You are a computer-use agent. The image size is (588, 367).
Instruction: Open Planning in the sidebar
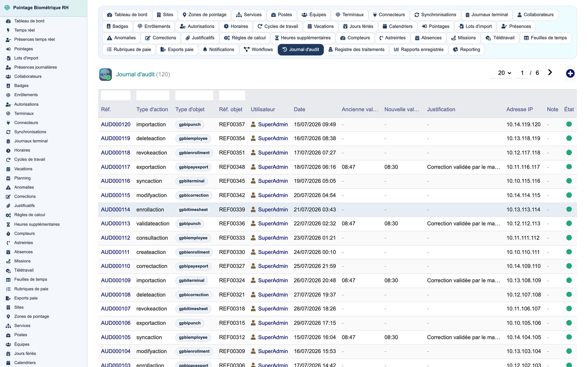pos(22,178)
